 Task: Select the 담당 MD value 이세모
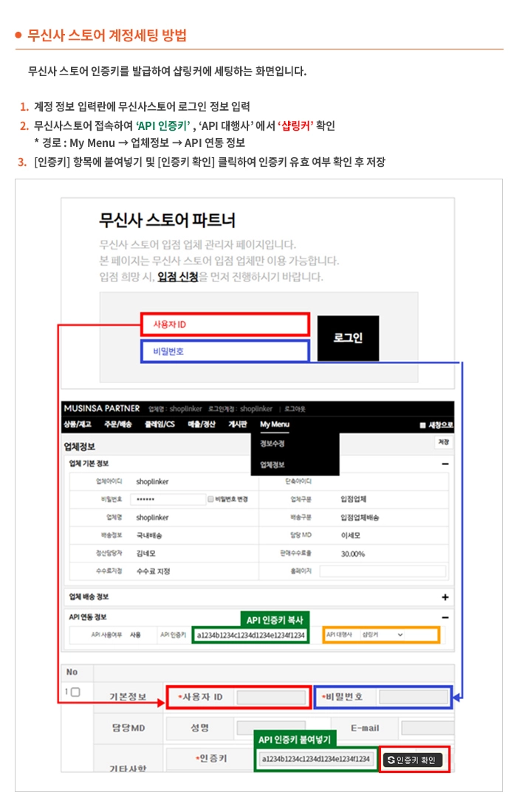coord(350,535)
